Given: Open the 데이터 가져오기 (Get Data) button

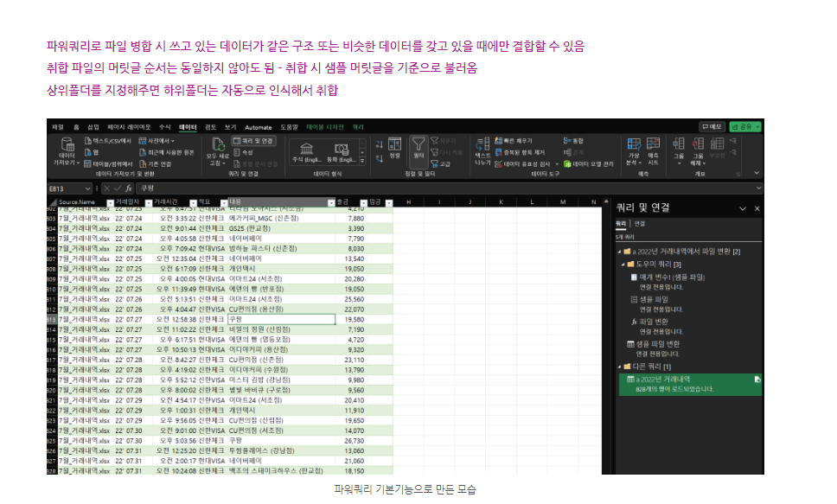Looking at the screenshot, I should point(67,151).
